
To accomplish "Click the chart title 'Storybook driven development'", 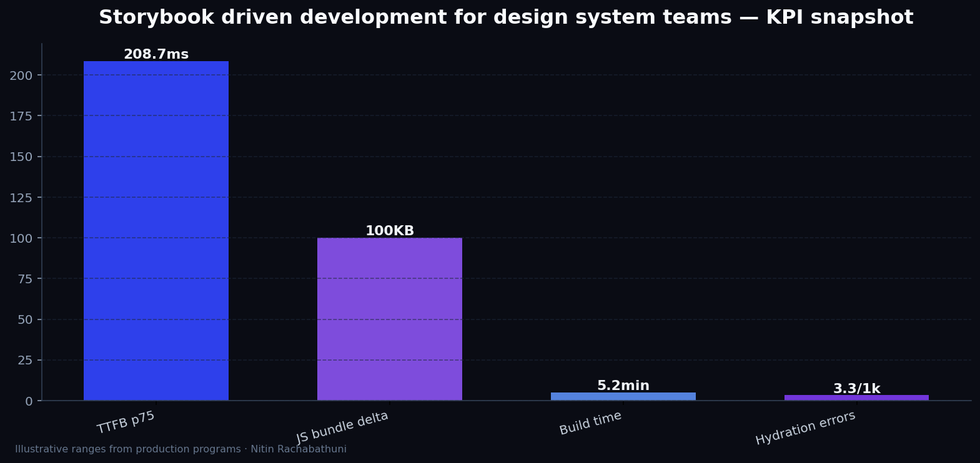I will point(506,17).
